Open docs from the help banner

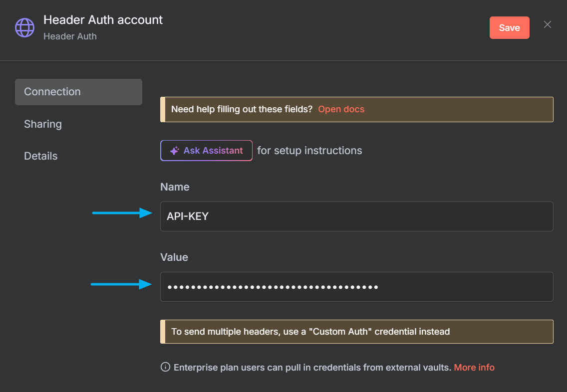tap(341, 109)
